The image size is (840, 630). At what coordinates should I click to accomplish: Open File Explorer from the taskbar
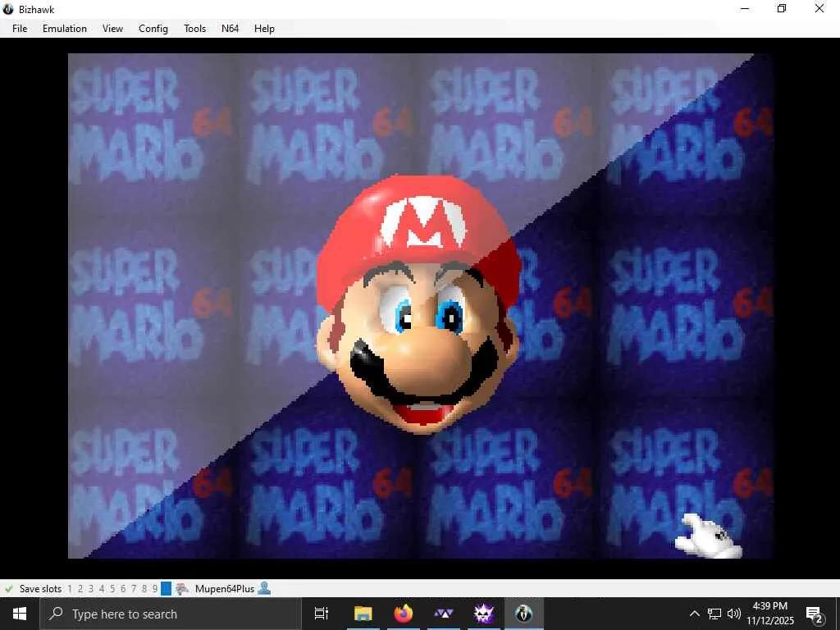pyautogui.click(x=363, y=614)
